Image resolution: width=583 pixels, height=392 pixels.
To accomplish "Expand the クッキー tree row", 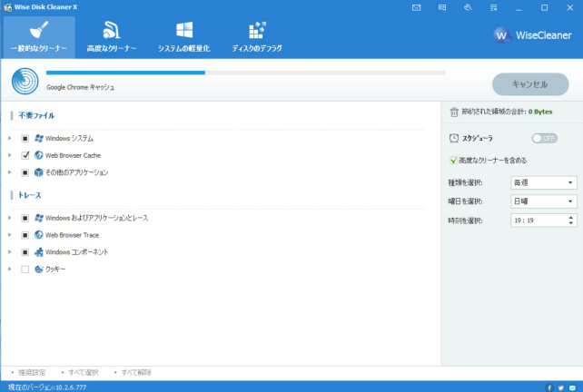I will 10,269.
